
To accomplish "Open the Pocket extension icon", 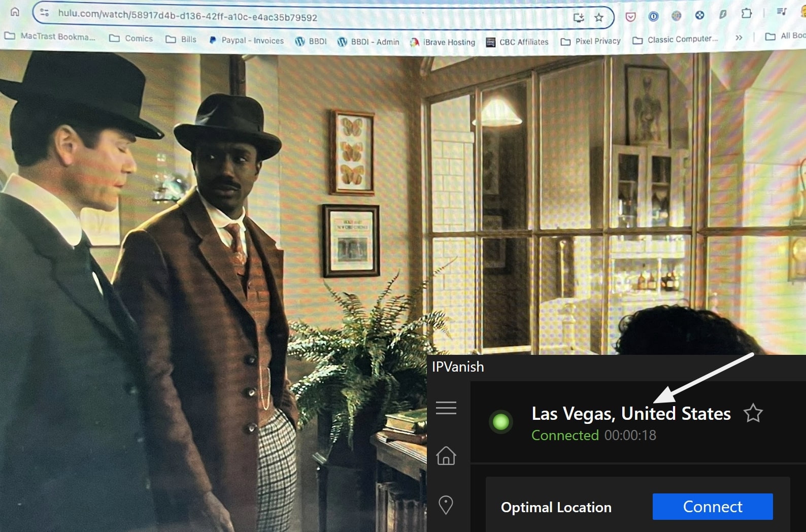I will coord(630,17).
